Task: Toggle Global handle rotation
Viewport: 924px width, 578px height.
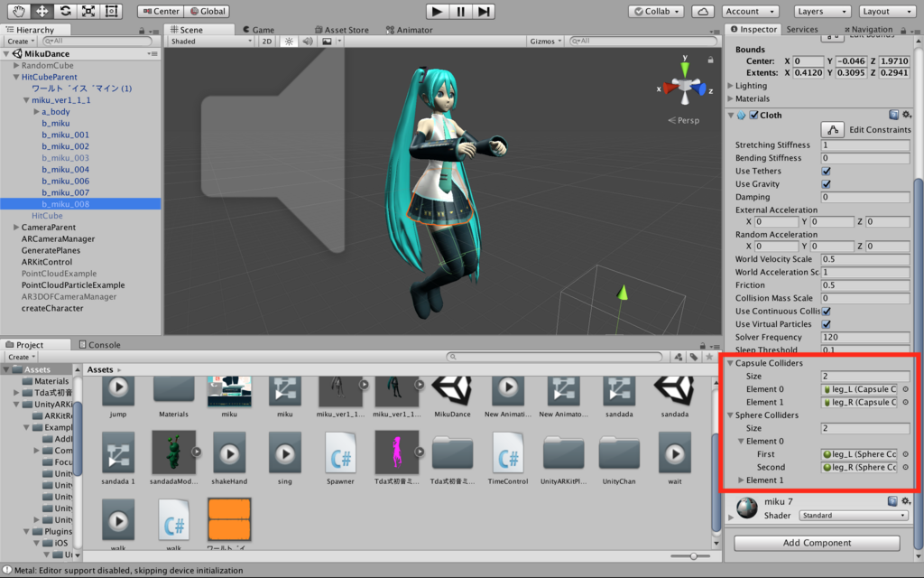Action: [208, 11]
